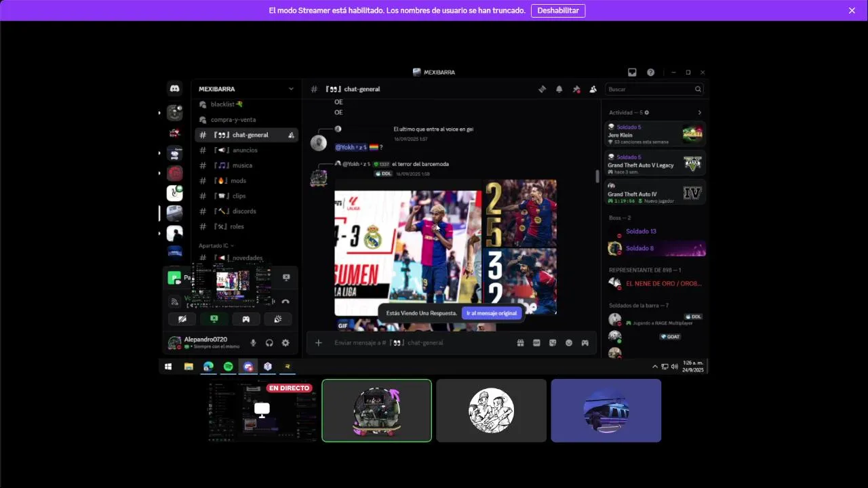Click the magnifier icon in Buscar field
Image resolution: width=868 pixels, height=488 pixels.
698,89
